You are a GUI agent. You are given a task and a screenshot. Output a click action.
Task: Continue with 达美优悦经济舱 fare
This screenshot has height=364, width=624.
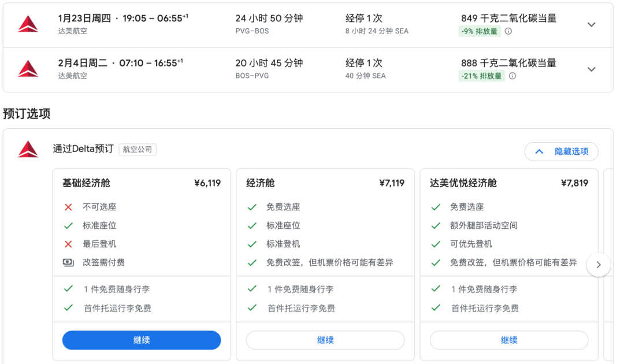(509, 340)
